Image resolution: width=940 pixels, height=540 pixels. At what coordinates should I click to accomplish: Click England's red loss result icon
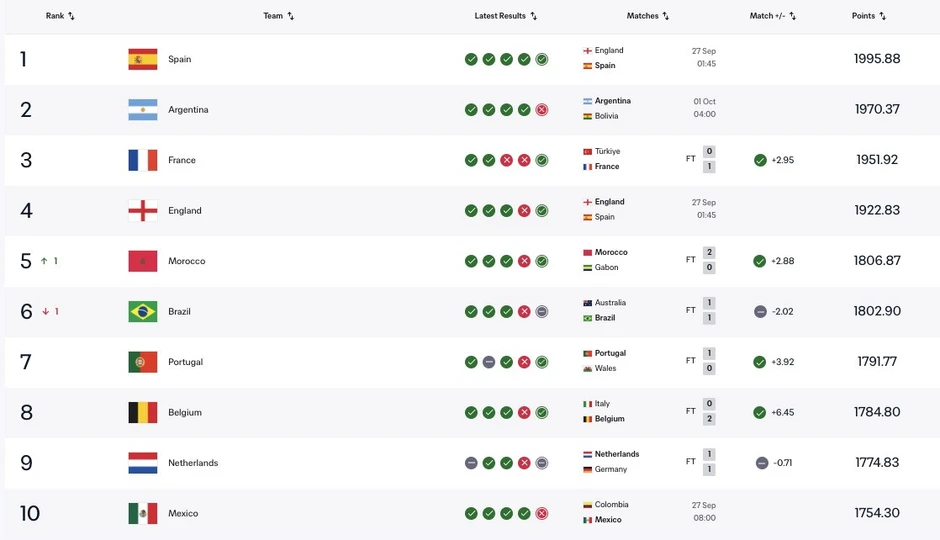click(x=524, y=210)
